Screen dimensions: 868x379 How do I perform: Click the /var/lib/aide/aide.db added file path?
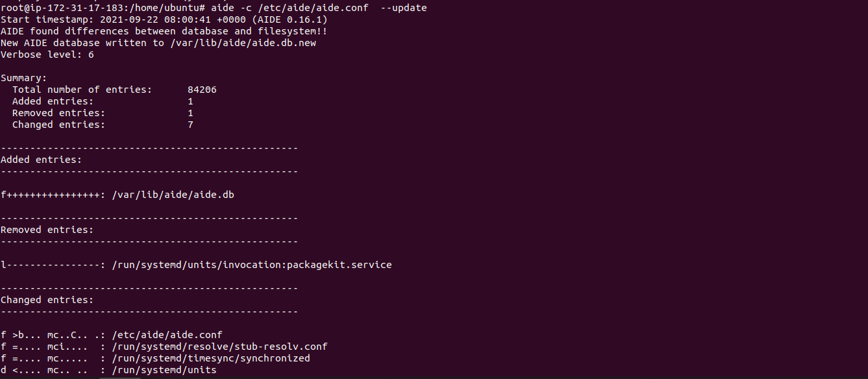click(173, 195)
